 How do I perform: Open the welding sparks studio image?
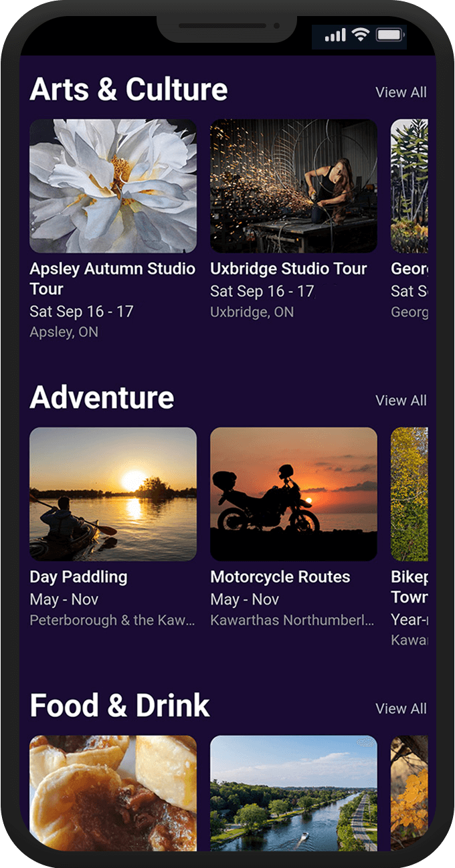(x=294, y=186)
